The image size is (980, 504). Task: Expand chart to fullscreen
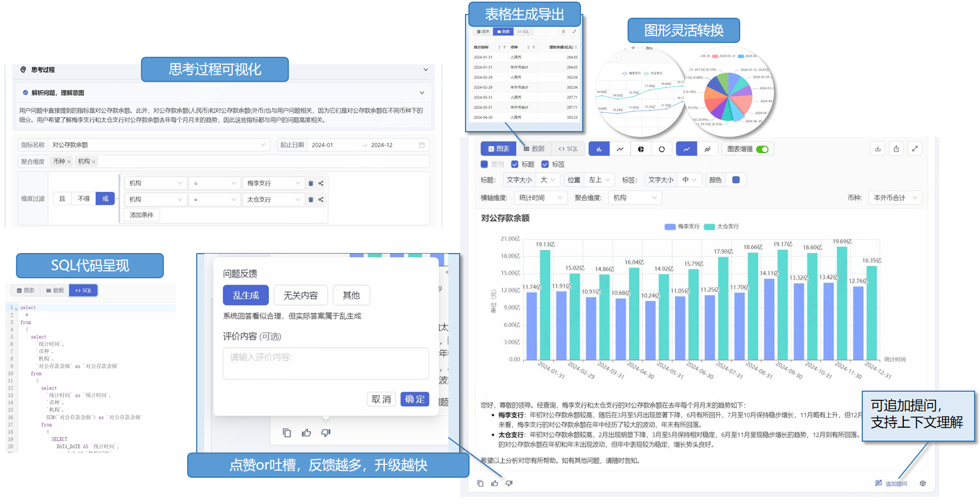coord(914,149)
